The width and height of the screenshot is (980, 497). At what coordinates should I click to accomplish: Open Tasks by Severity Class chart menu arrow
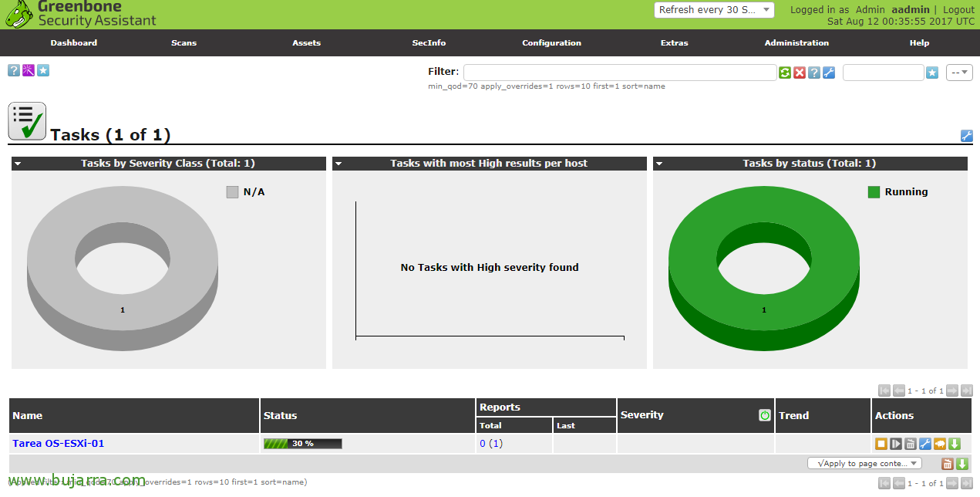click(18, 164)
